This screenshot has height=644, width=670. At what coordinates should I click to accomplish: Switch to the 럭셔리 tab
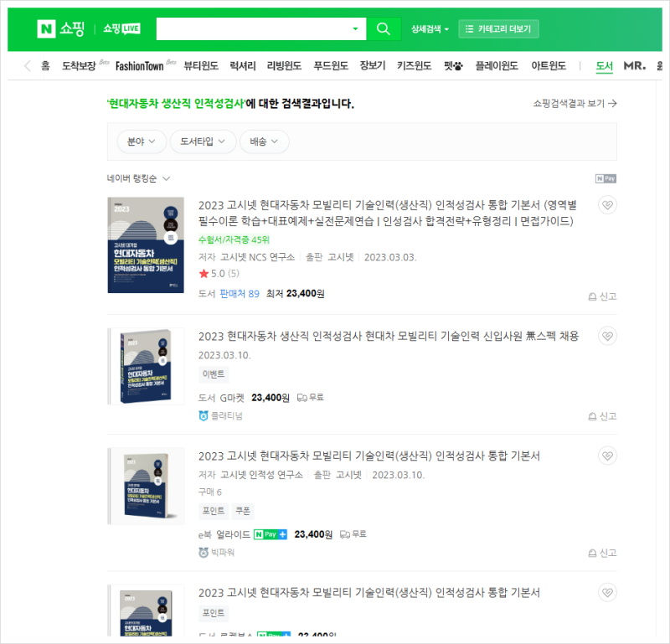tap(243, 66)
